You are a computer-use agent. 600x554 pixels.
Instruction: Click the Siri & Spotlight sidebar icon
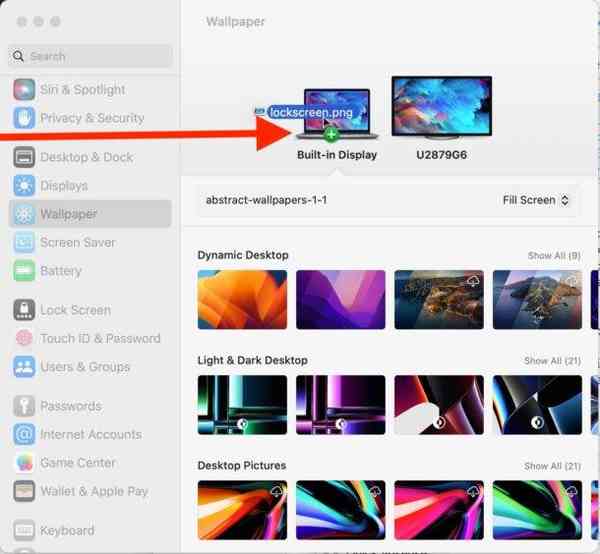click(x=24, y=89)
